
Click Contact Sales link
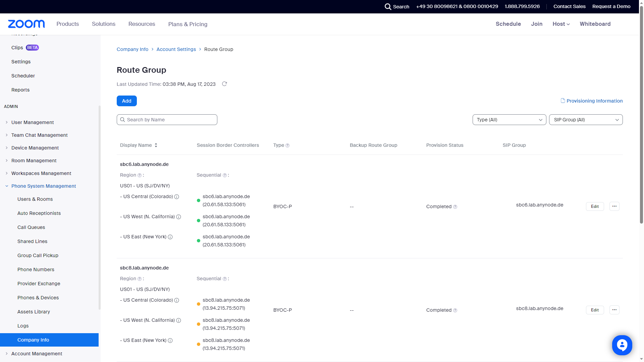(x=570, y=6)
